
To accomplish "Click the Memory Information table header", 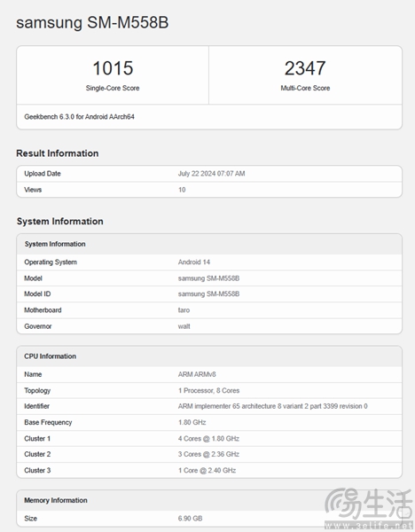I will point(209,500).
